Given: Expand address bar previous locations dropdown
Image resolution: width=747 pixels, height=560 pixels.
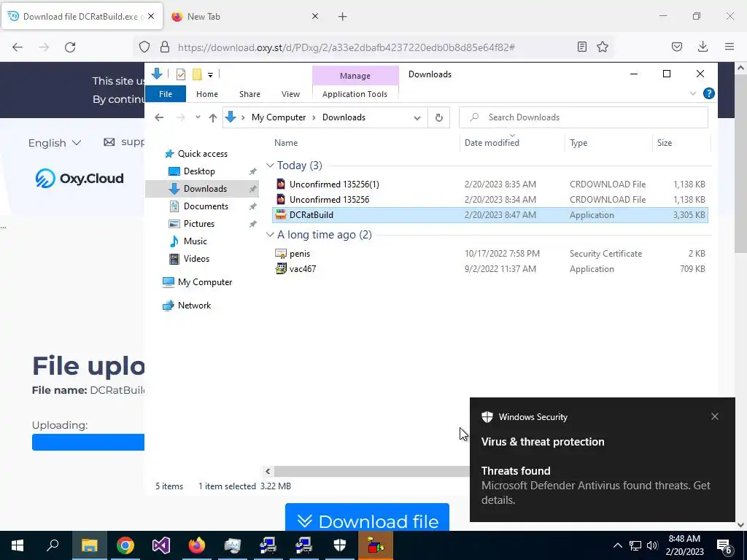Looking at the screenshot, I should [x=417, y=117].
